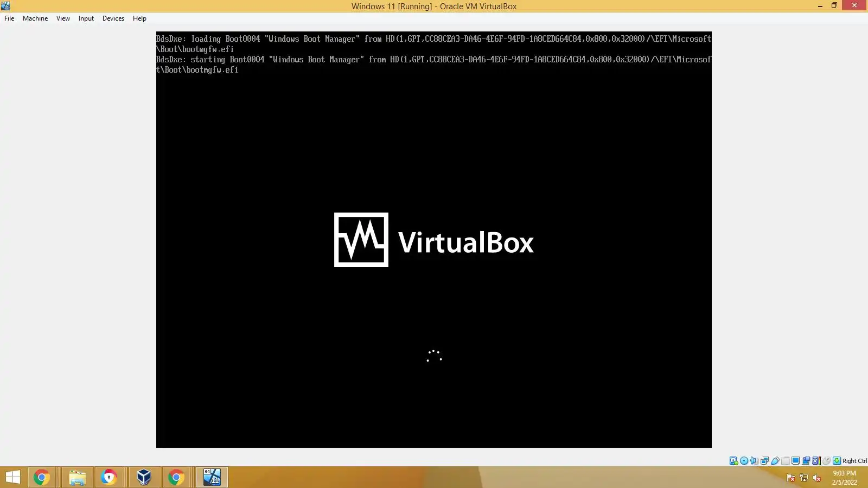Click inside the VM boot screen
Image resolution: width=868 pixels, height=488 pixels.
[434, 240]
